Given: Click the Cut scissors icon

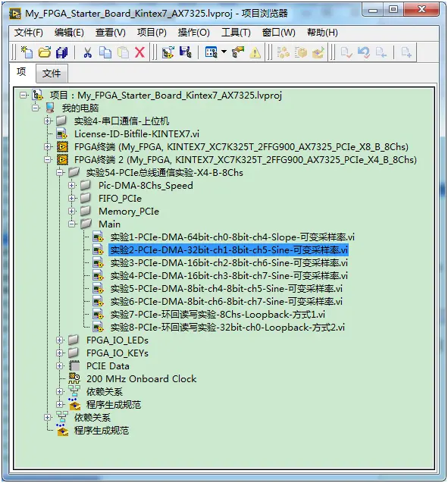Looking at the screenshot, I should tap(88, 52).
